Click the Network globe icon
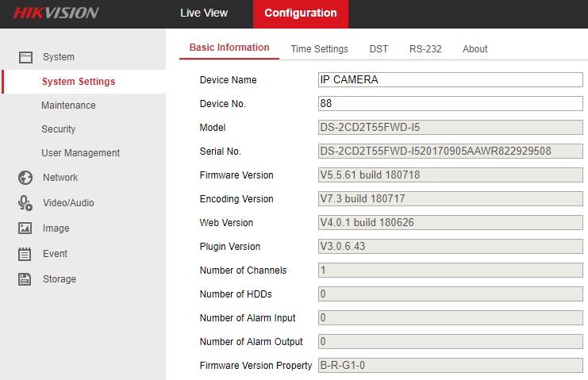Image resolution: width=588 pixels, height=380 pixels. point(25,178)
